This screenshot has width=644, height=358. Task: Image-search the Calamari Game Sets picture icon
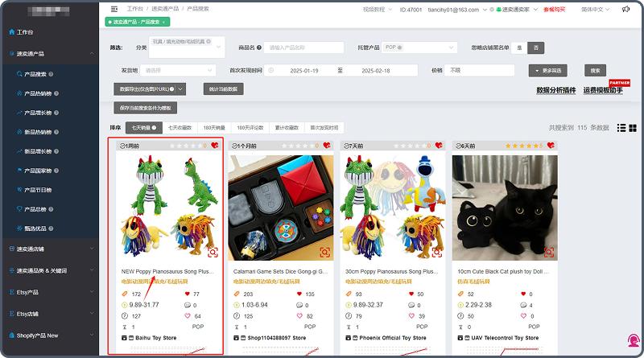click(325, 252)
